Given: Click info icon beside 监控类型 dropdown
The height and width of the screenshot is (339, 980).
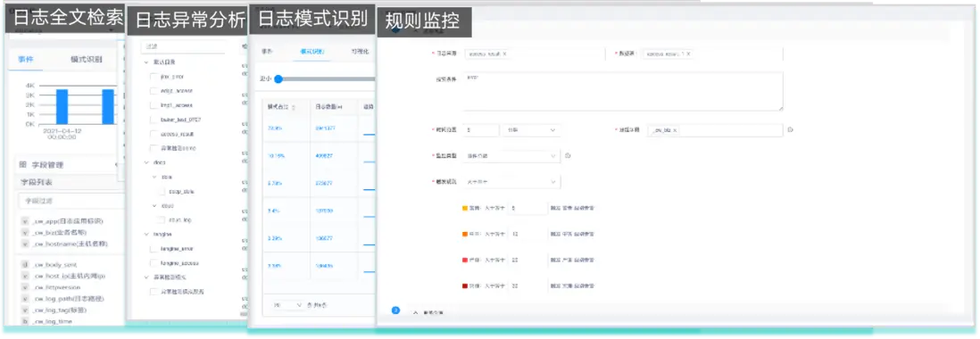Looking at the screenshot, I should point(568,155).
